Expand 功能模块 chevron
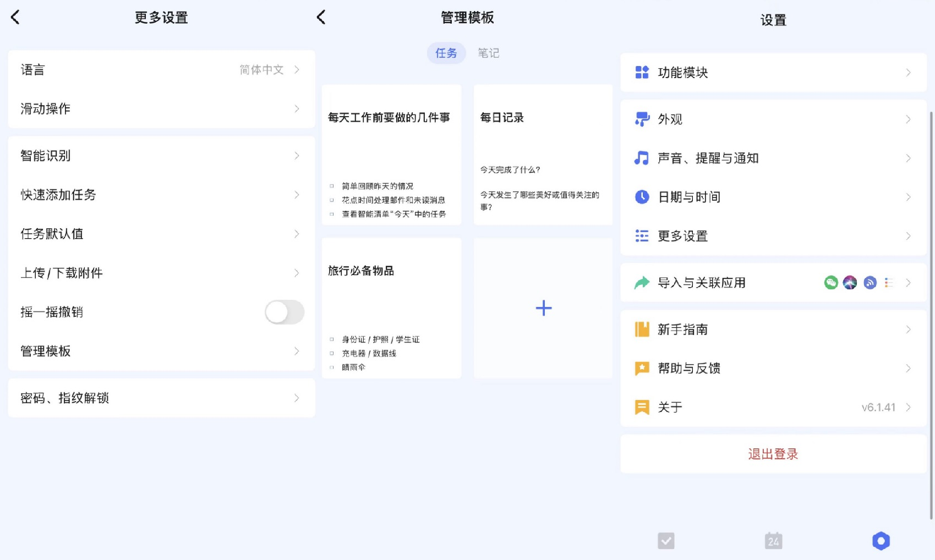 pyautogui.click(x=908, y=73)
